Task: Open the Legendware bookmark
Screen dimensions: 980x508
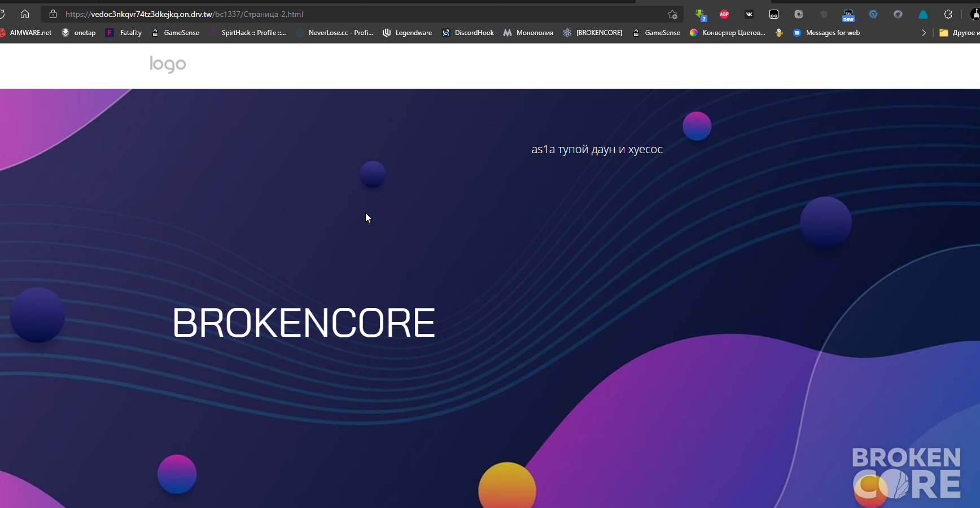Action: coord(407,33)
